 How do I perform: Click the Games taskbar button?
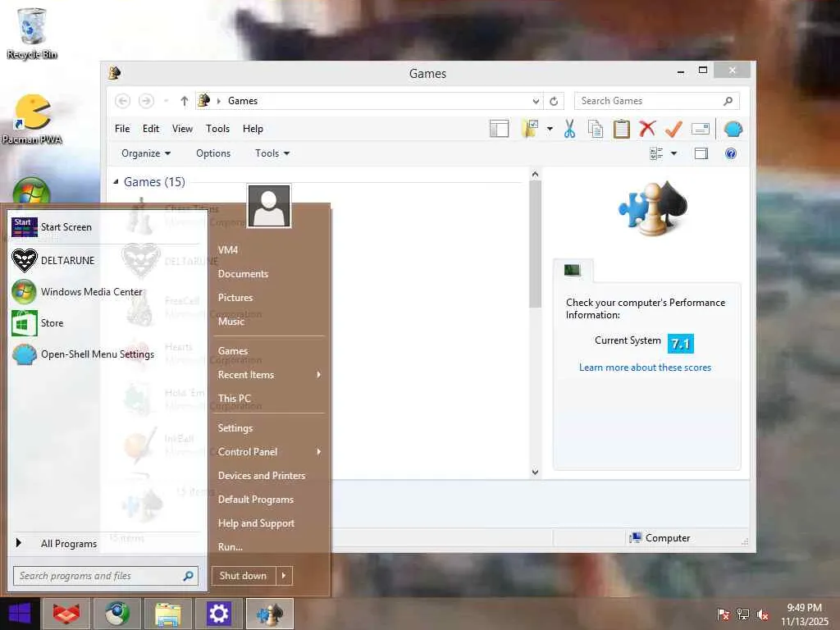coord(269,614)
